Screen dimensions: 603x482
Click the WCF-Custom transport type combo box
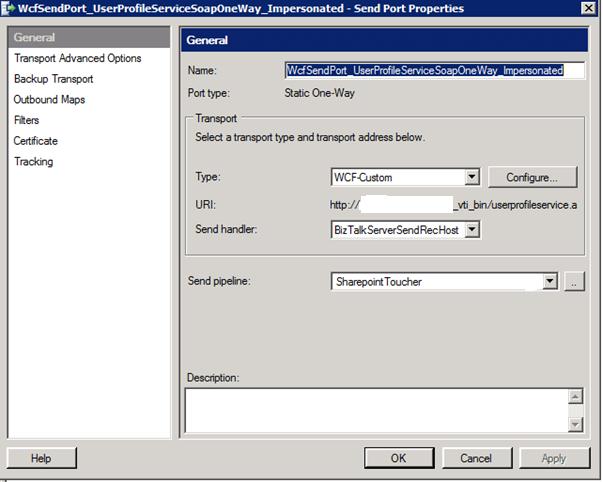point(405,177)
